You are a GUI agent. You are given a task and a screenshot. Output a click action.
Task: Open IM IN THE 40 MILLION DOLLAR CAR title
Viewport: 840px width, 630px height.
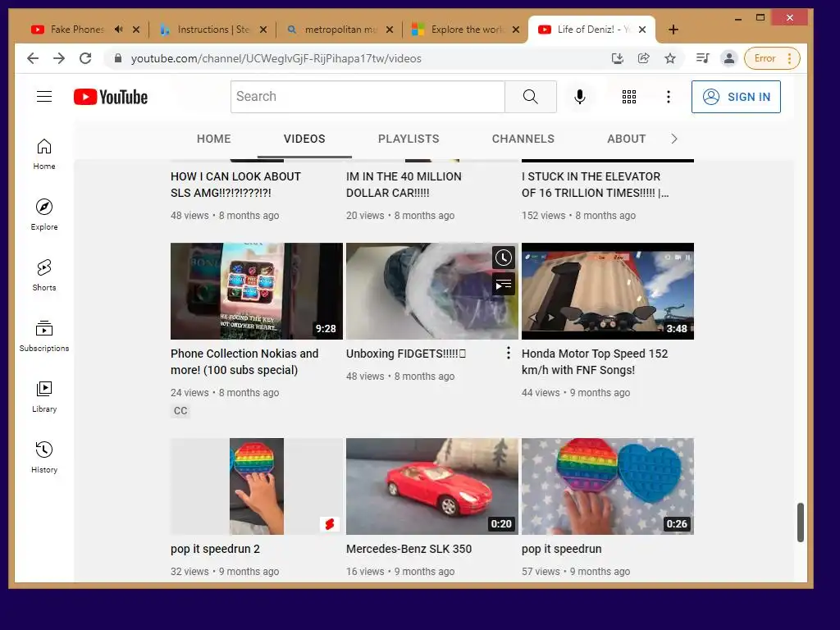coord(404,185)
